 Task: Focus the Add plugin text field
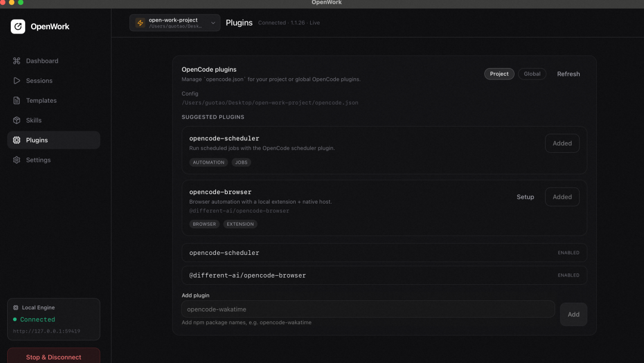(x=368, y=309)
